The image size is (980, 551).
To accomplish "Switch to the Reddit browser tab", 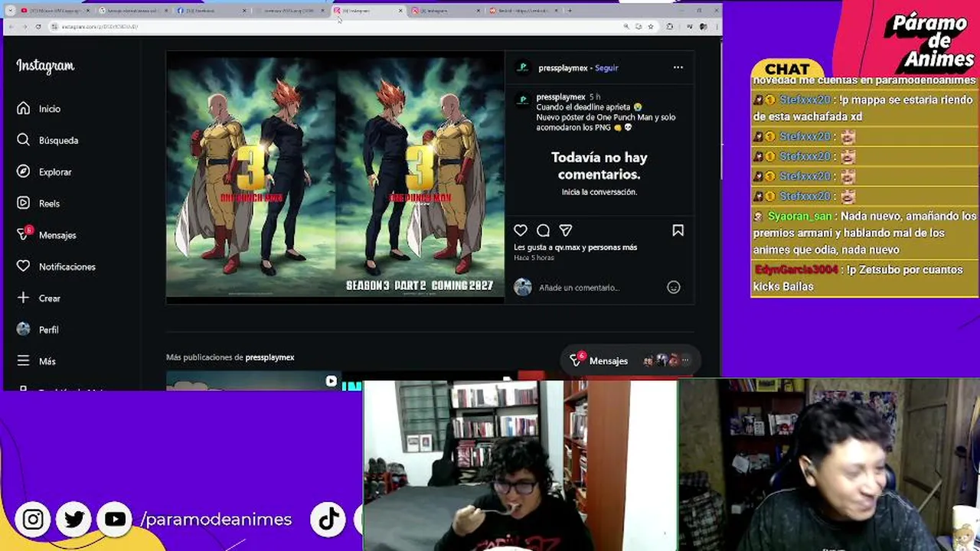I will 523,11.
